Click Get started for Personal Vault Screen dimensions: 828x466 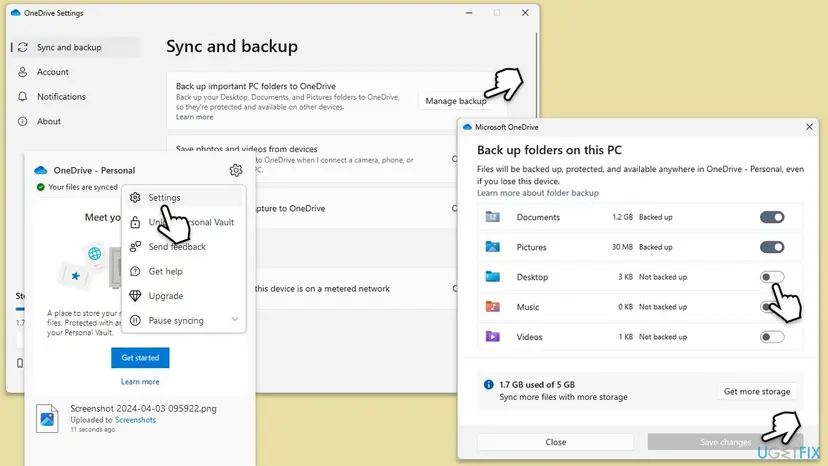(x=140, y=358)
